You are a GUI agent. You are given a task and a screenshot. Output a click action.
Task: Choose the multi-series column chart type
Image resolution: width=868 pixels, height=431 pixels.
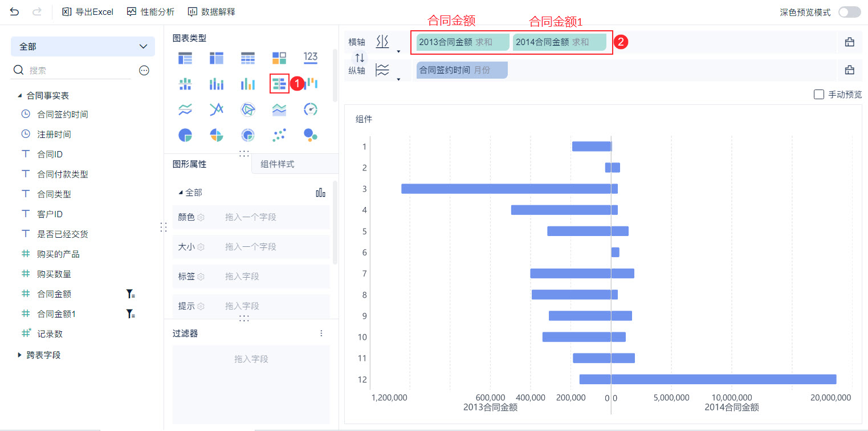pos(248,84)
